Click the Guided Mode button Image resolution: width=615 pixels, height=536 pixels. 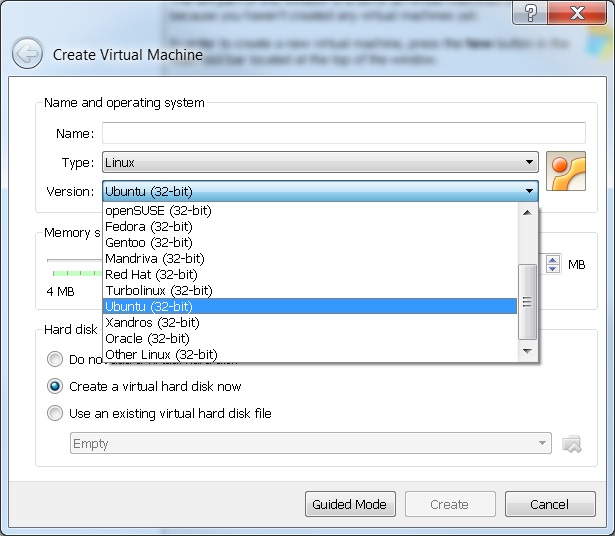point(350,504)
